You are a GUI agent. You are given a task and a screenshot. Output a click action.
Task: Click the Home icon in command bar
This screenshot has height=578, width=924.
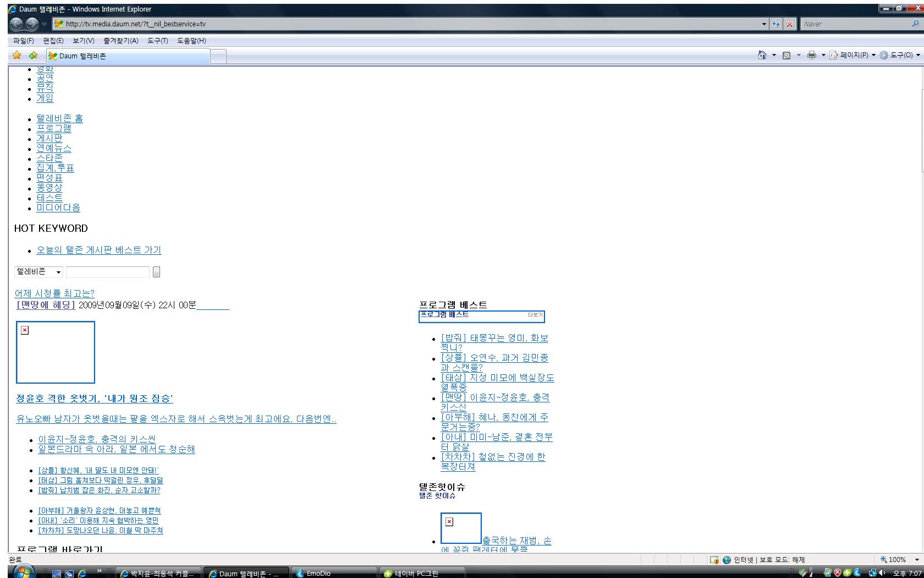[762, 55]
